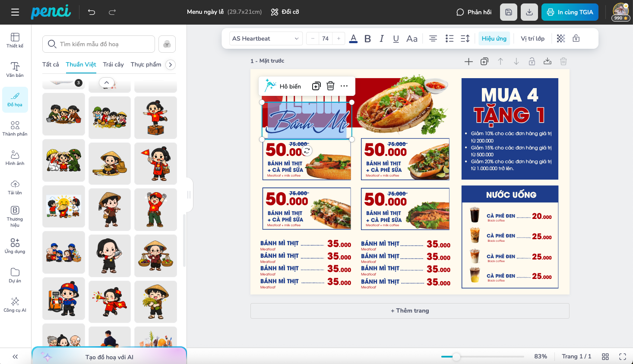This screenshot has width=633, height=364.
Task: Click the In cùng TGIA button
Action: pyautogui.click(x=570, y=12)
